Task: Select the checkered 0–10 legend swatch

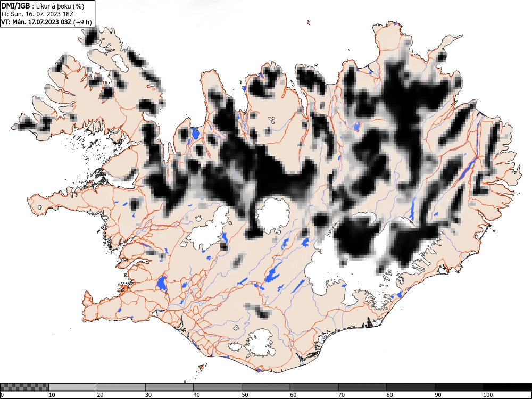Action: (24, 387)
